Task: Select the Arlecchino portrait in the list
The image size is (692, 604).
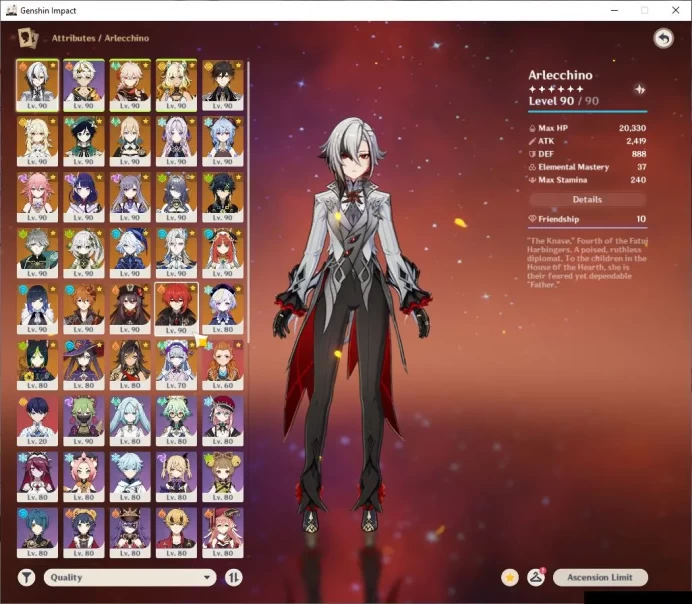Action: [x=38, y=85]
